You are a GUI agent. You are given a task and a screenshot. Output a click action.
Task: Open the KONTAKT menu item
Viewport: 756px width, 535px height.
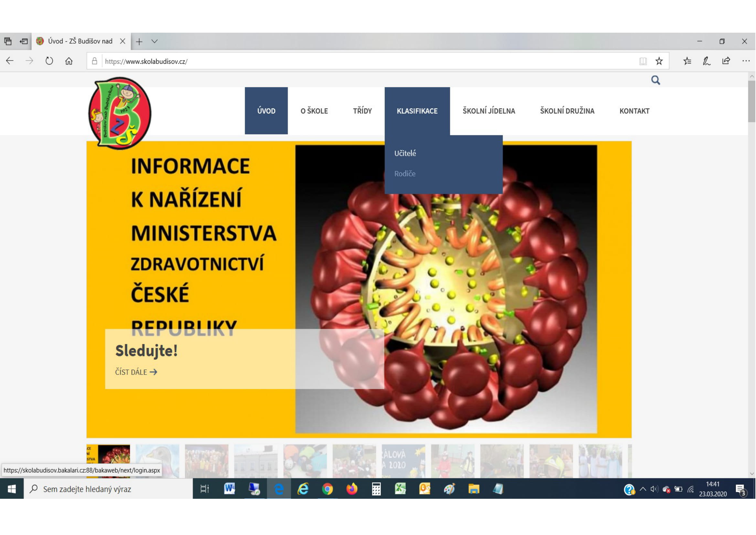(634, 111)
